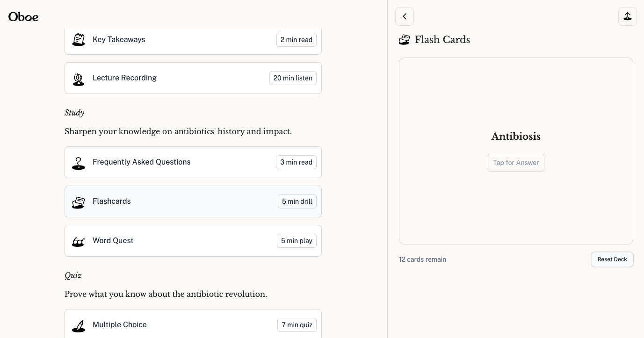Open the Multiple Choice quiz
Image resolution: width=644 pixels, height=338 pixels.
click(119, 325)
